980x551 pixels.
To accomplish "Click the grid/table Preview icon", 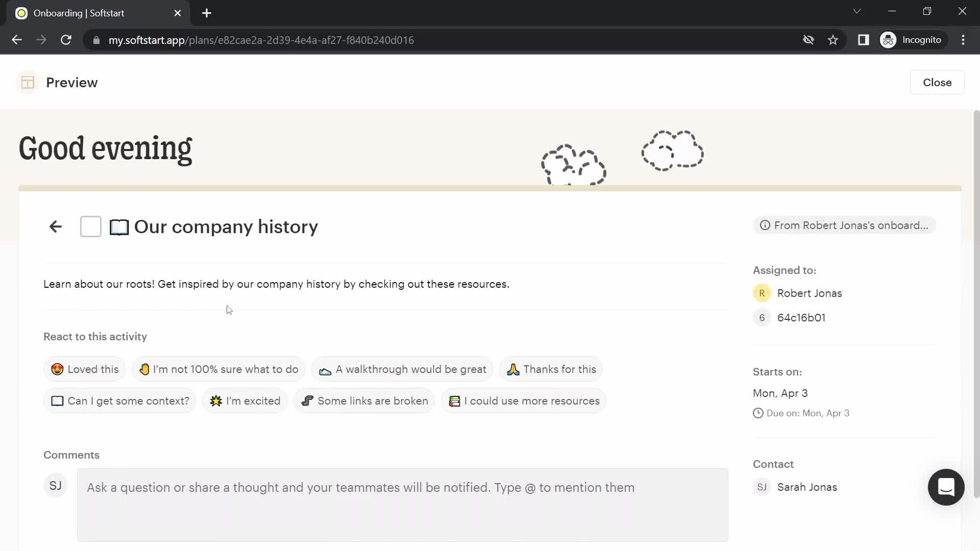I will (x=28, y=82).
